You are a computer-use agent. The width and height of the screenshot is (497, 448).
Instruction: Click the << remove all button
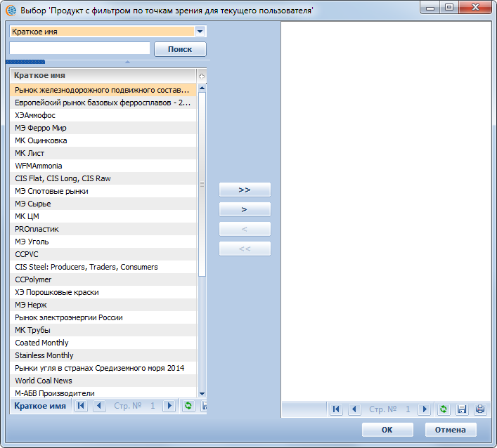tap(245, 249)
